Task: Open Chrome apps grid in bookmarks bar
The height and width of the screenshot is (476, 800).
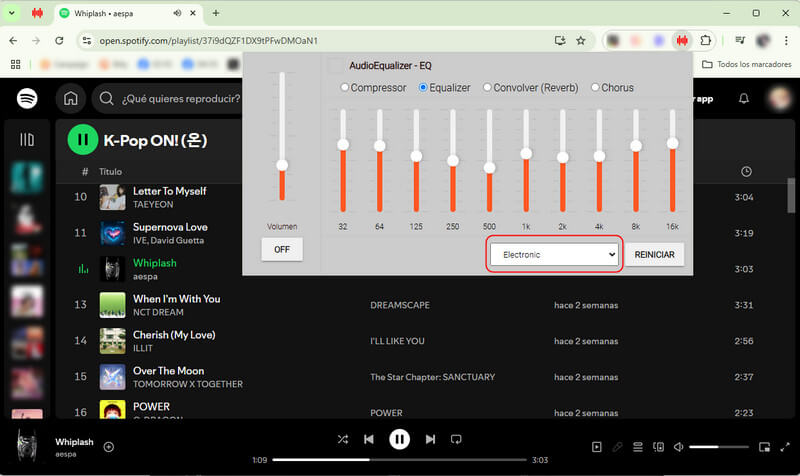Action: tap(15, 64)
